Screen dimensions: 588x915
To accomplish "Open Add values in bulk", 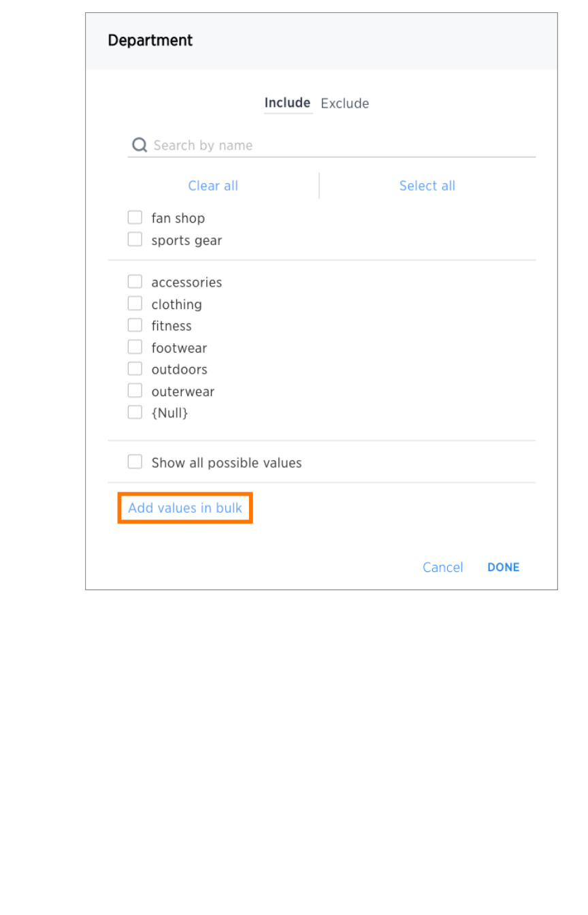I will pos(185,508).
